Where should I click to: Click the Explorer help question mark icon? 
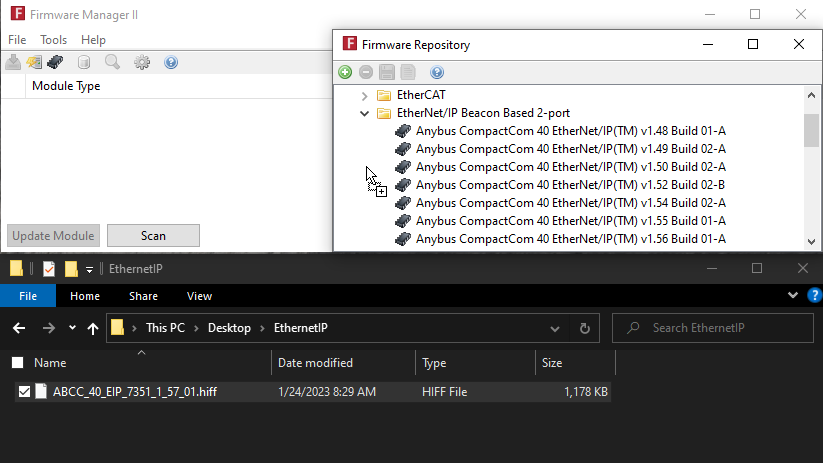point(814,295)
